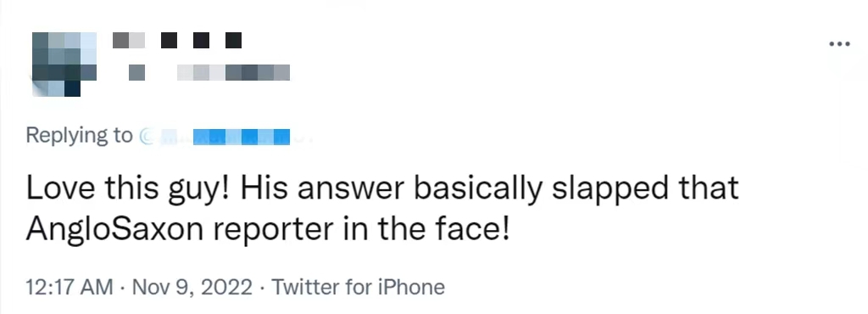Click the word "answer" in the tweet

(x=350, y=190)
